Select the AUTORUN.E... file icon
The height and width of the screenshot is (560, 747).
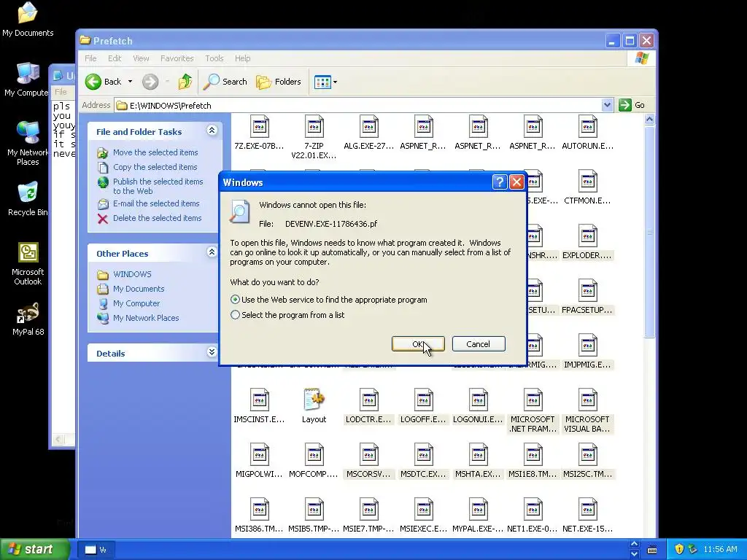click(587, 127)
